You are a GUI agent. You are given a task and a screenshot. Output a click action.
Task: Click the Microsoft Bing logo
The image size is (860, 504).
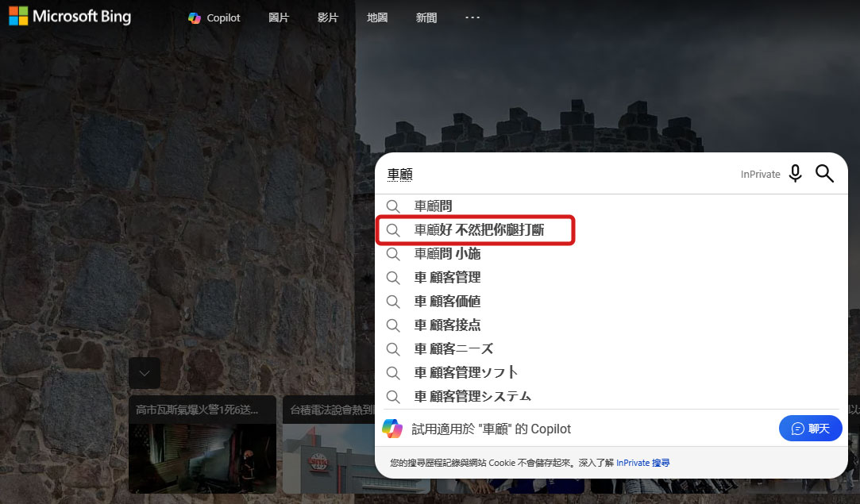point(70,16)
